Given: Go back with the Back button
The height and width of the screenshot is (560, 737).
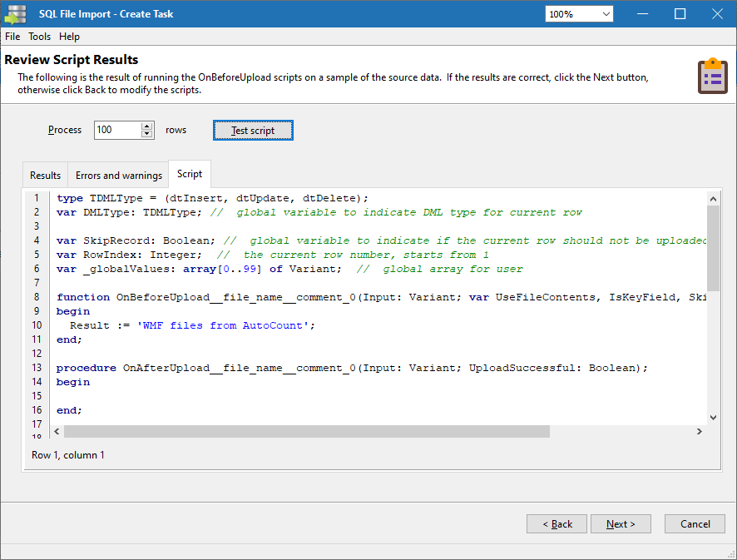Looking at the screenshot, I should (x=556, y=524).
